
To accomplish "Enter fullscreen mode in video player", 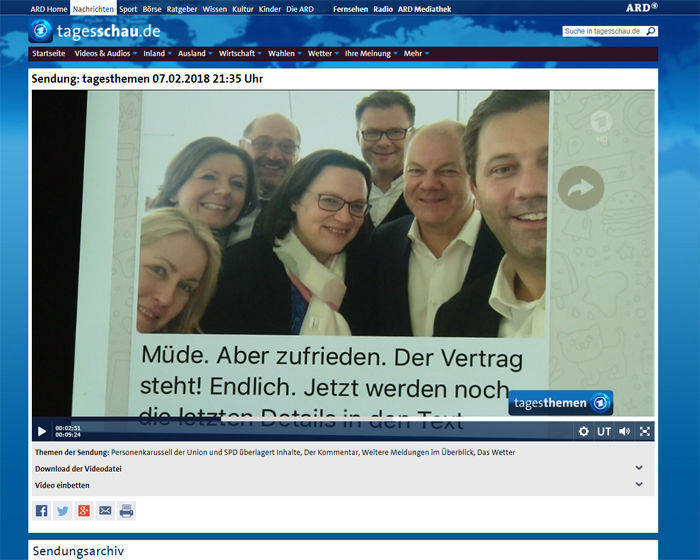I will [645, 431].
